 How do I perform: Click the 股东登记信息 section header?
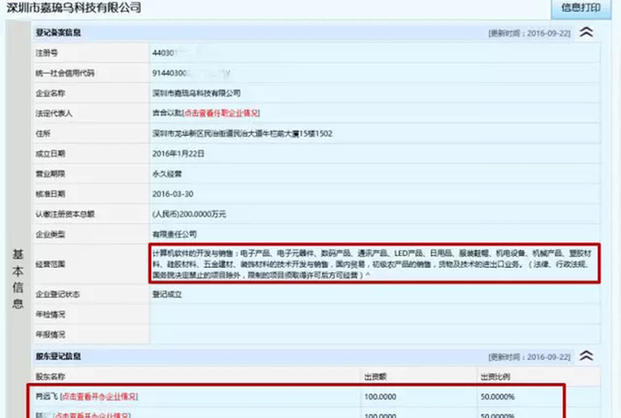click(x=60, y=356)
